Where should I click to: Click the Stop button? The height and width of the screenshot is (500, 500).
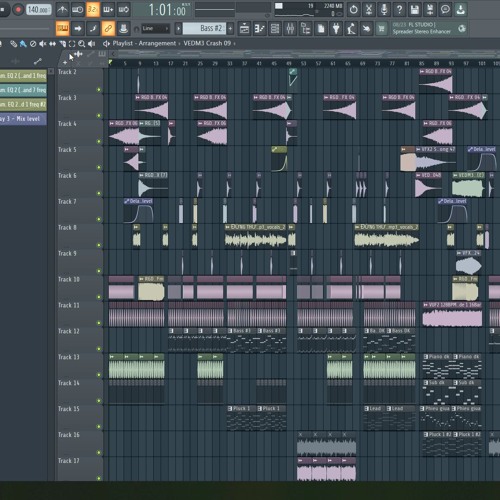click(3, 10)
